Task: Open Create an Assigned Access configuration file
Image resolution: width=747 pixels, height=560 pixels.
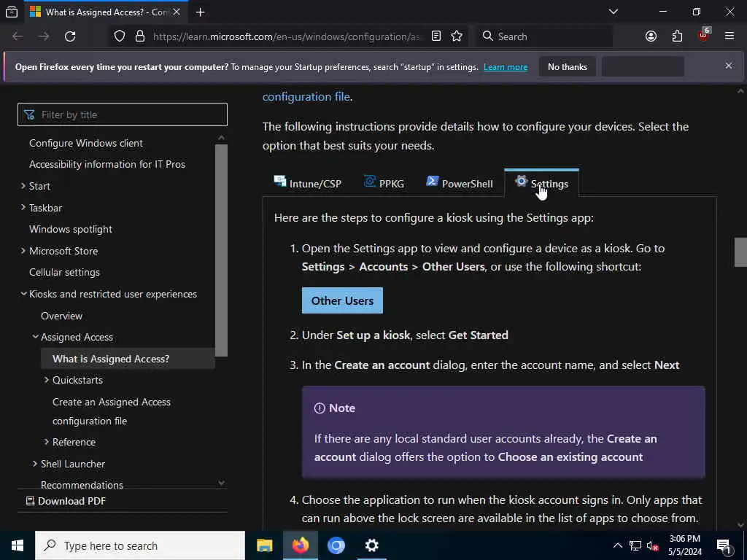Action: point(112,411)
